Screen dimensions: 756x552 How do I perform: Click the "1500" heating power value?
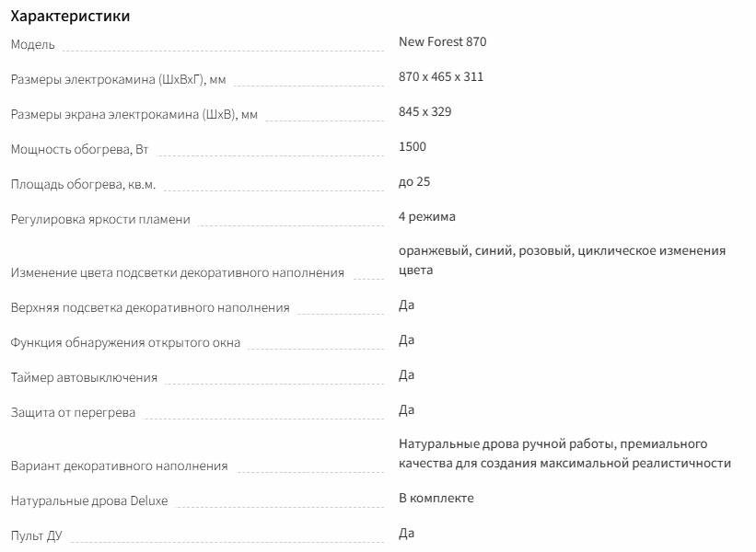pos(413,146)
